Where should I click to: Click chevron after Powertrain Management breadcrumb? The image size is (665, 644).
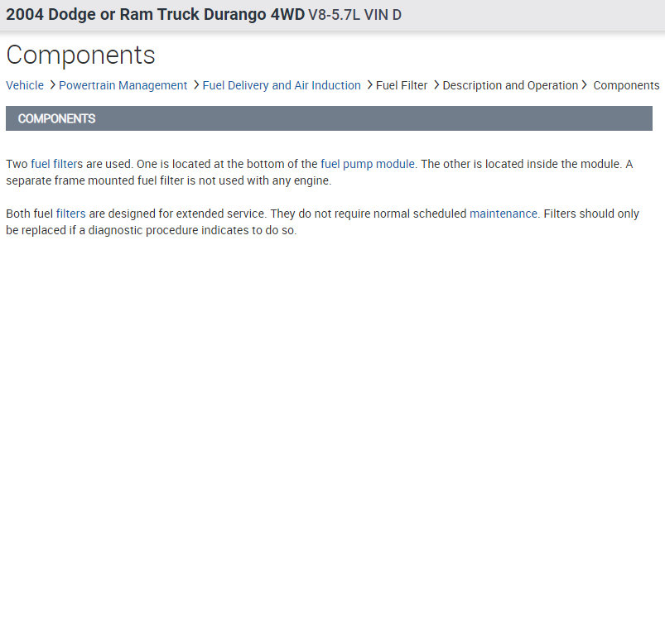(x=196, y=85)
